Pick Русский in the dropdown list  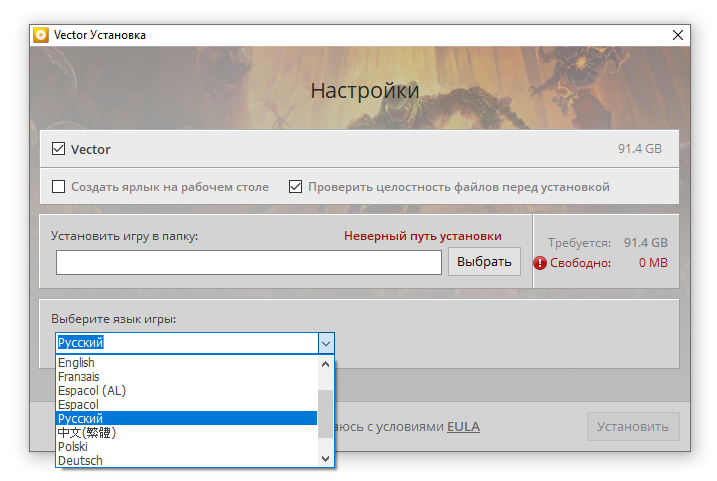click(x=80, y=419)
